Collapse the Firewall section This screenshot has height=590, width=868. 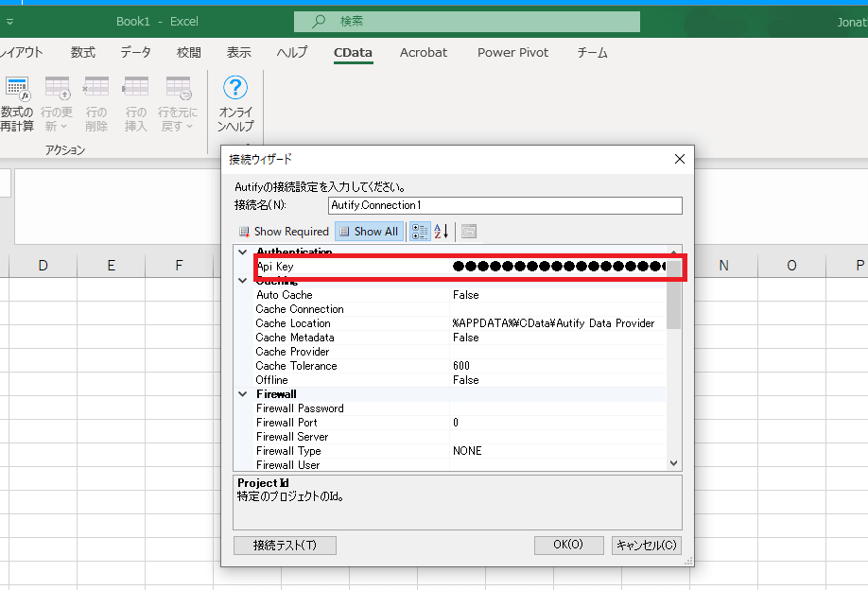(x=243, y=394)
